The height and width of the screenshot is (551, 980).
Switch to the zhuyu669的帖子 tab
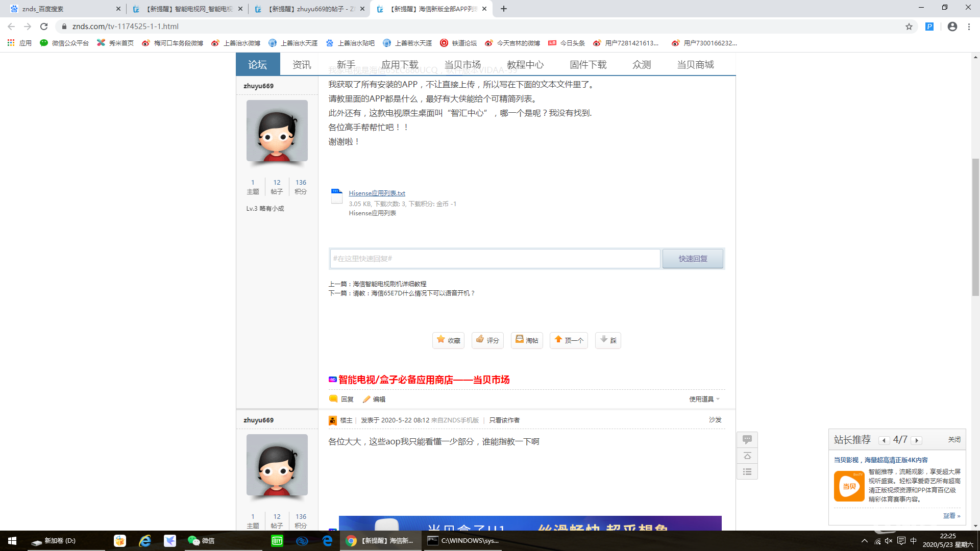point(310,9)
